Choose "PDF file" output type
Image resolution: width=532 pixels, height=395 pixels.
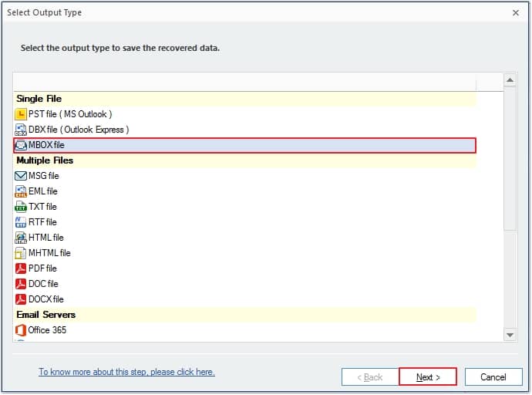244,268
